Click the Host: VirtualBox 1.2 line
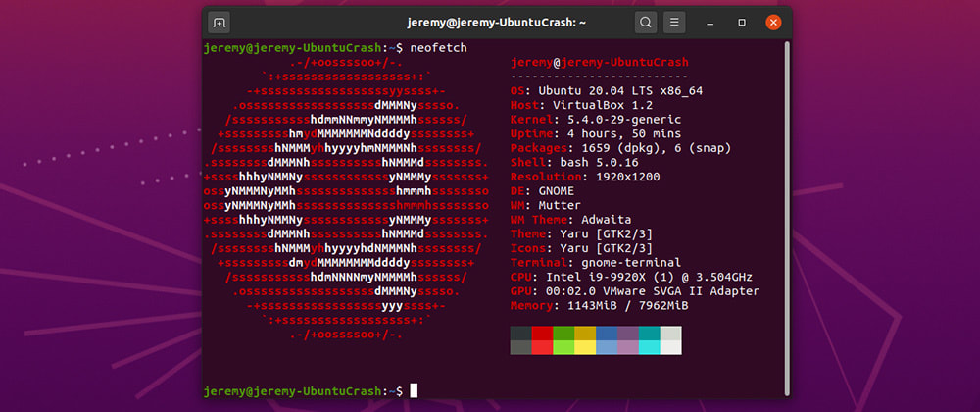This screenshot has width=980, height=412. pos(582,106)
